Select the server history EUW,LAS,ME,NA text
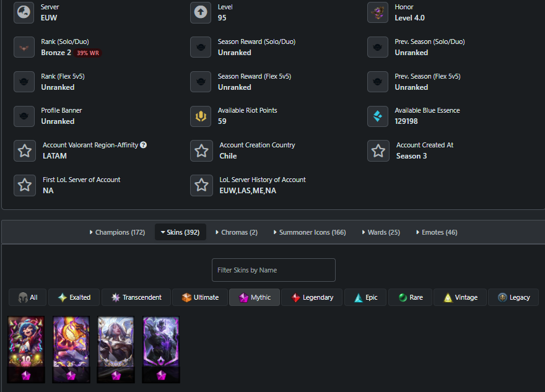The image size is (545, 392). (x=248, y=191)
